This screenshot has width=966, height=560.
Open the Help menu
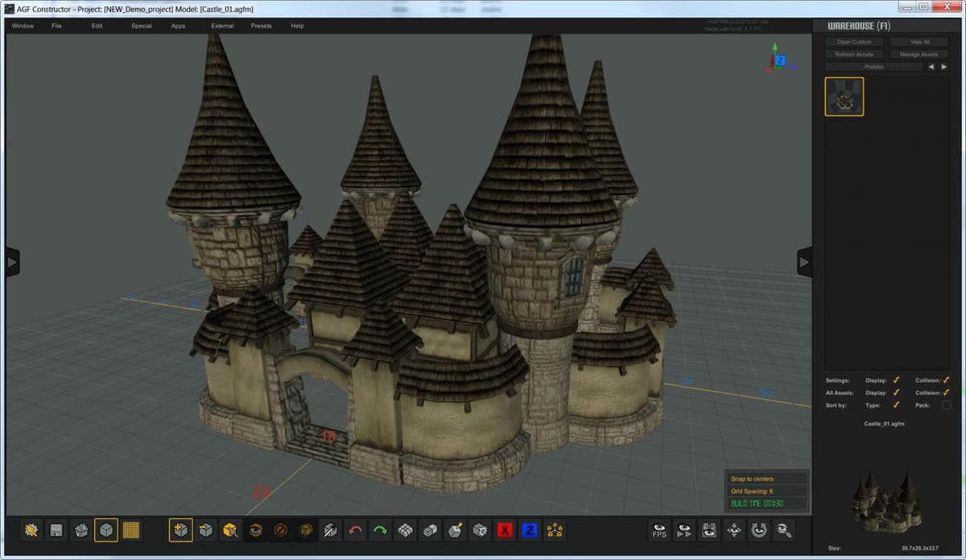[298, 26]
